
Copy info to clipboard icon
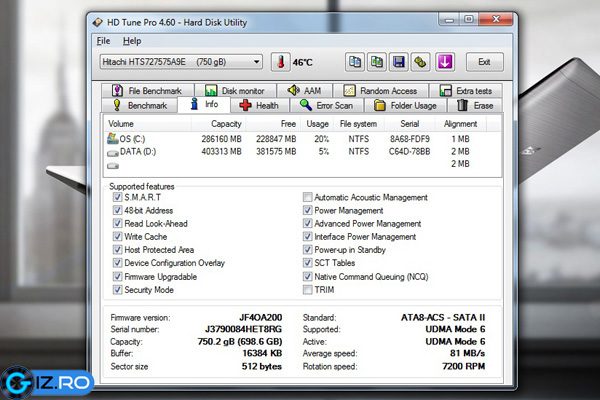pyautogui.click(x=355, y=62)
